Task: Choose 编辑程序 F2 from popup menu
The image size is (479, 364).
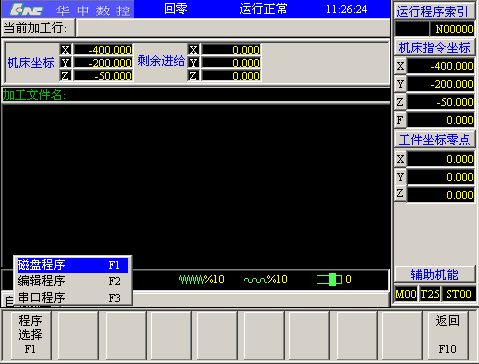Action: (x=72, y=281)
